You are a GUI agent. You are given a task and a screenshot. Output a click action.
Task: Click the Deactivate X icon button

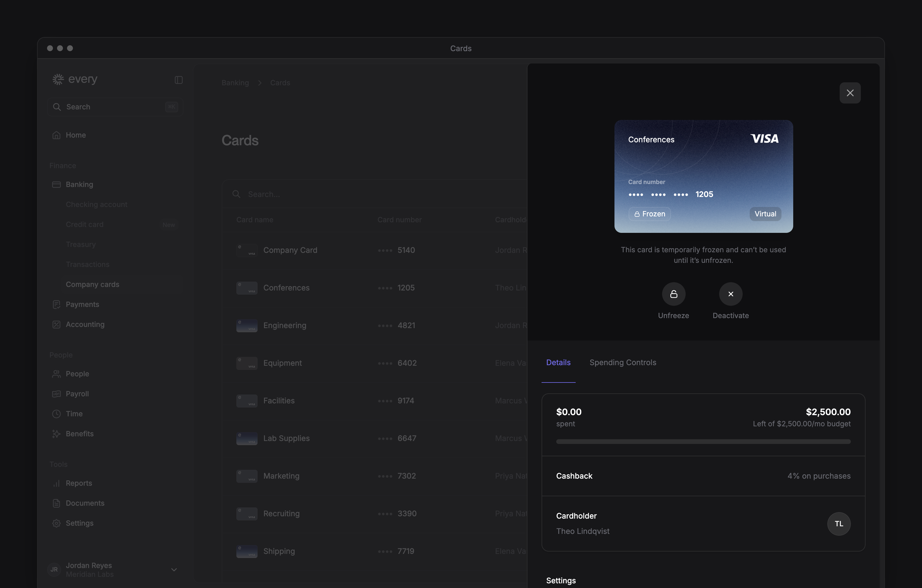point(731,294)
